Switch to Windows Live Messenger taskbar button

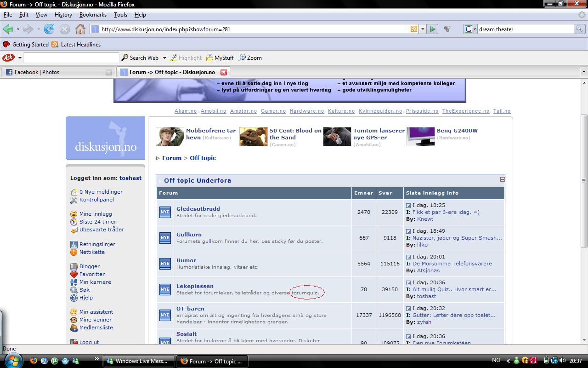coord(138,361)
